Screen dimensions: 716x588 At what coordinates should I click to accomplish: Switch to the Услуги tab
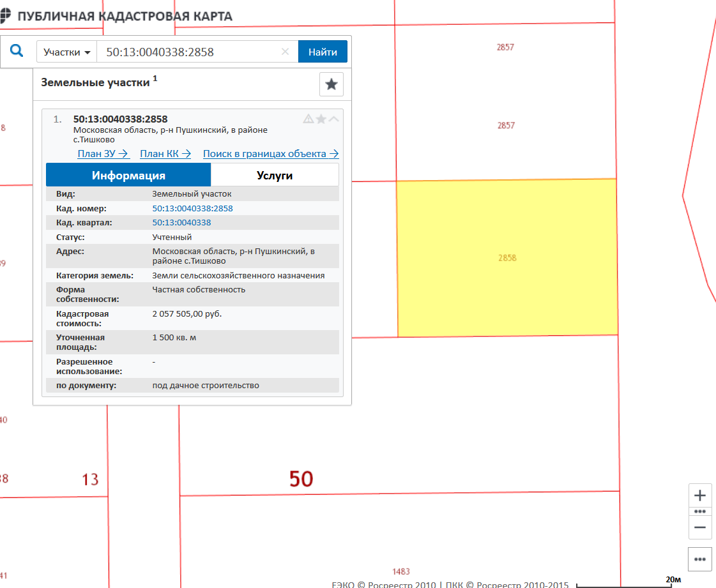(x=275, y=176)
